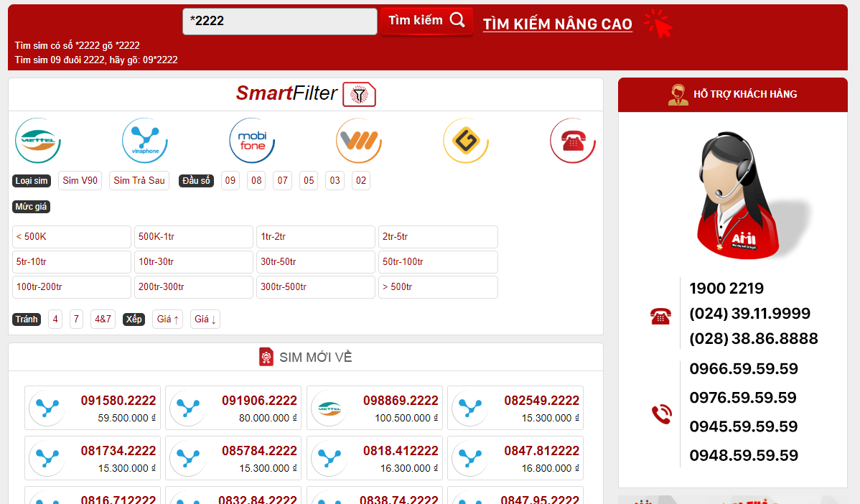The width and height of the screenshot is (860, 504).
Task: Click Vinaphone icon on 0847.812222 card
Action: [x=471, y=458]
